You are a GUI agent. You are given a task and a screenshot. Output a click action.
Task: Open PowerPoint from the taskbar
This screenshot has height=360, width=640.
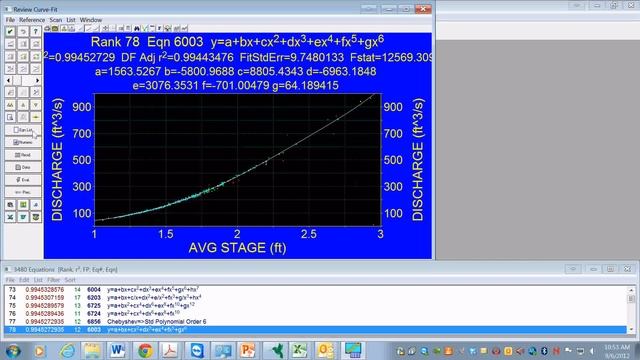pos(248,351)
